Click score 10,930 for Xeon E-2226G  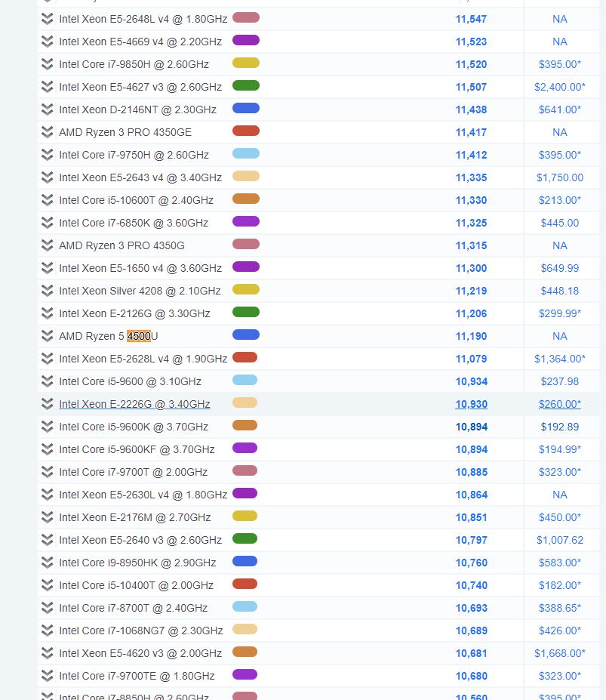pyautogui.click(x=471, y=404)
